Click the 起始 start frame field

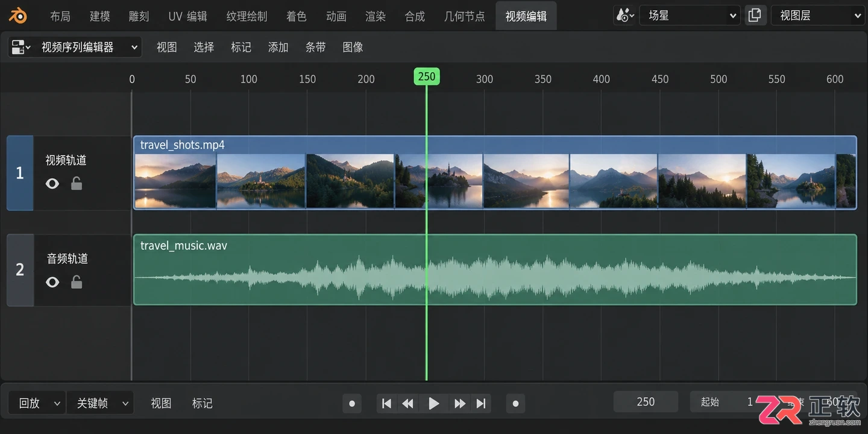click(x=726, y=402)
